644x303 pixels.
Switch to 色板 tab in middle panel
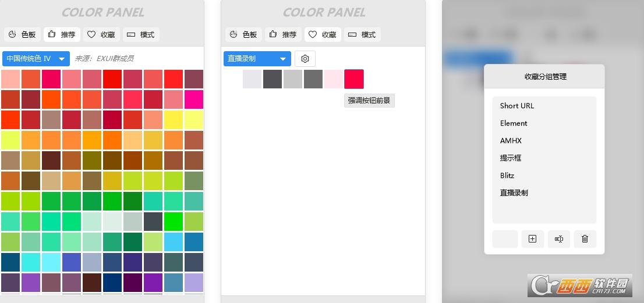pos(243,35)
